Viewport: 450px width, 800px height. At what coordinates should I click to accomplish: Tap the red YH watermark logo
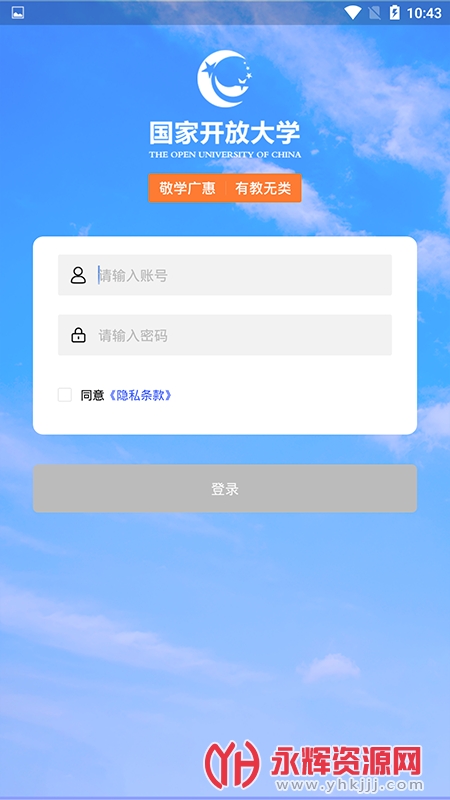tap(232, 765)
